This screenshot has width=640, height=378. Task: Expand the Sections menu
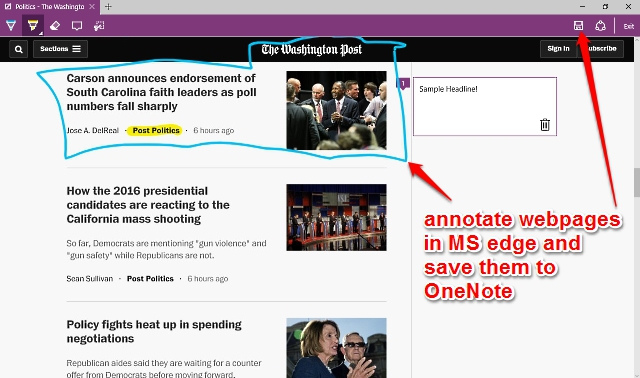coord(60,49)
